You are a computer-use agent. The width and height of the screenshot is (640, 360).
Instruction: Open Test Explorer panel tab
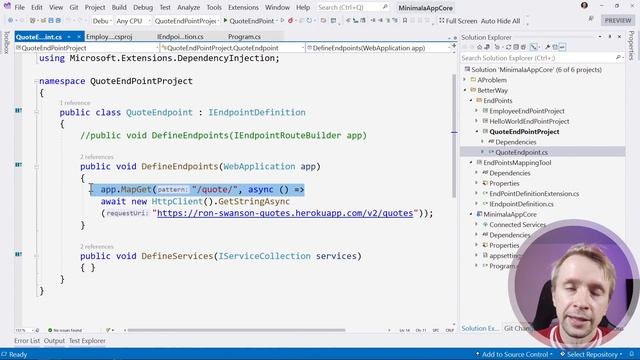87,341
